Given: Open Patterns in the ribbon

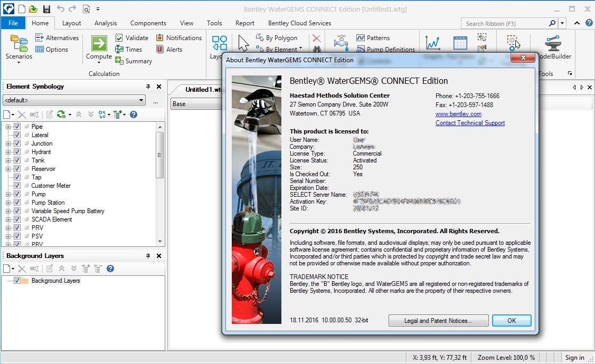Looking at the screenshot, I should [x=373, y=37].
